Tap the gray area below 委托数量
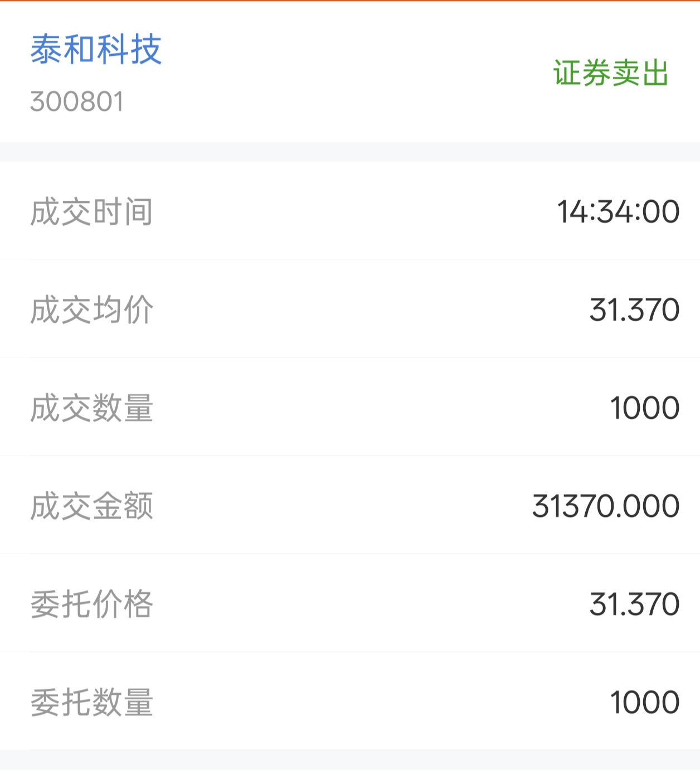The image size is (700, 774). point(350,762)
